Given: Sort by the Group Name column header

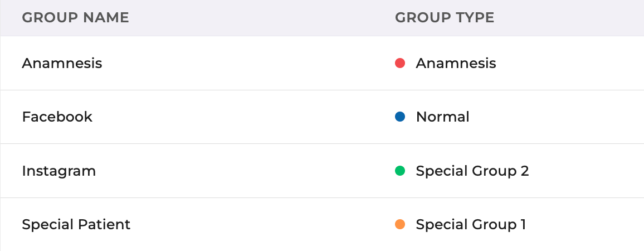Looking at the screenshot, I should [75, 18].
